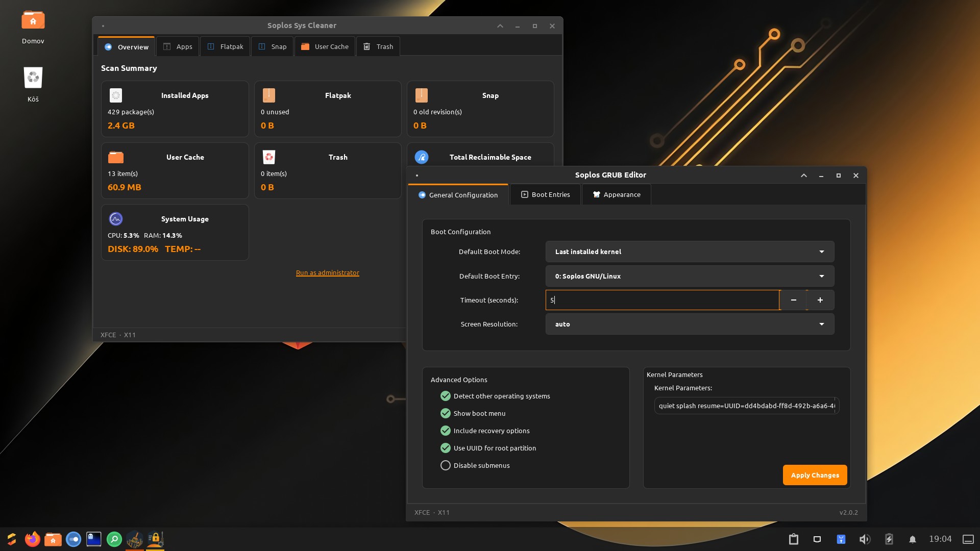Screen dimensions: 980x551
Task: Click the 19:04 clock in the panel
Action: [940, 539]
